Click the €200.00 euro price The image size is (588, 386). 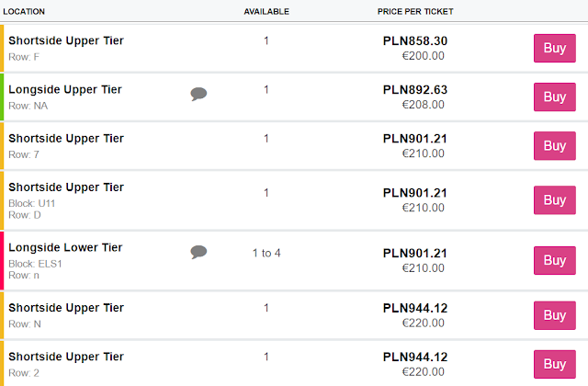coord(423,55)
